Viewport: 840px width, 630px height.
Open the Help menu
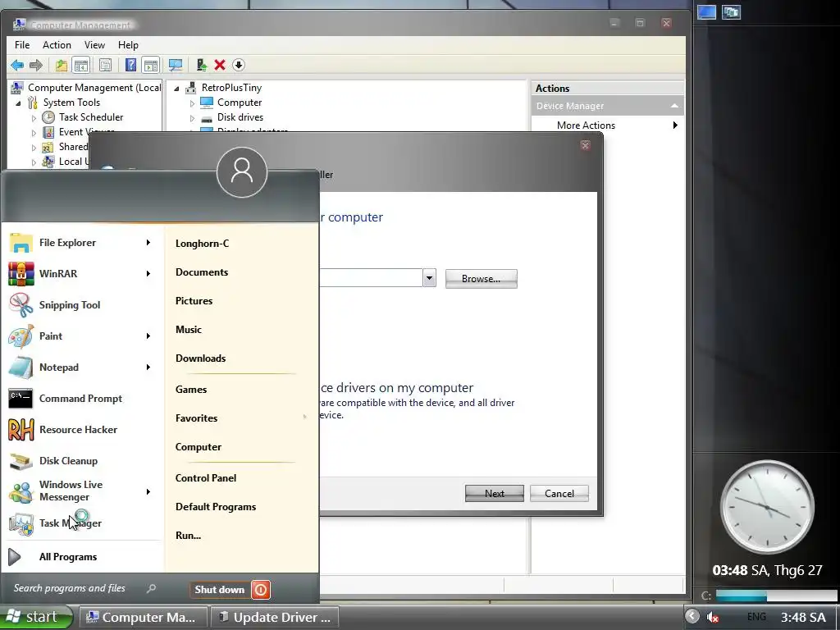click(128, 45)
